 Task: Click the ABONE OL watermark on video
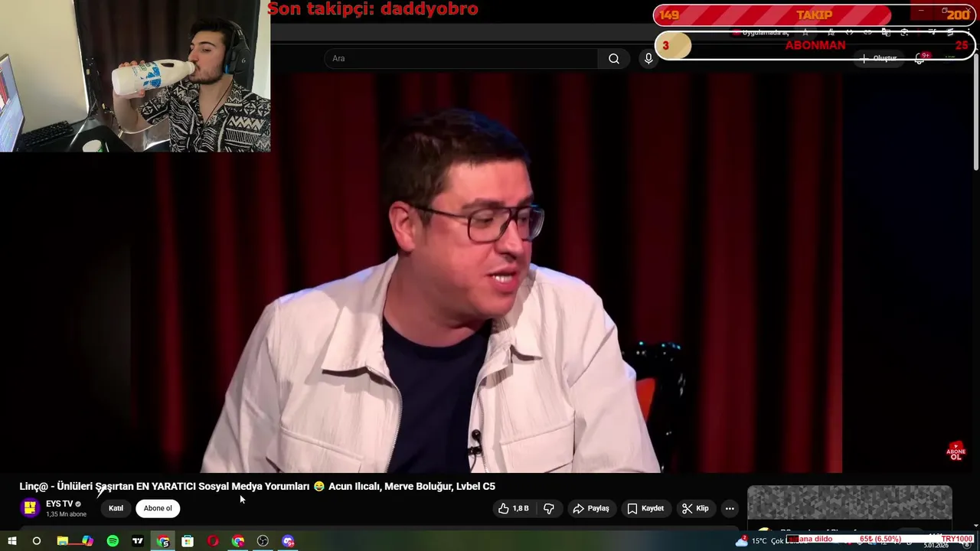(x=955, y=451)
